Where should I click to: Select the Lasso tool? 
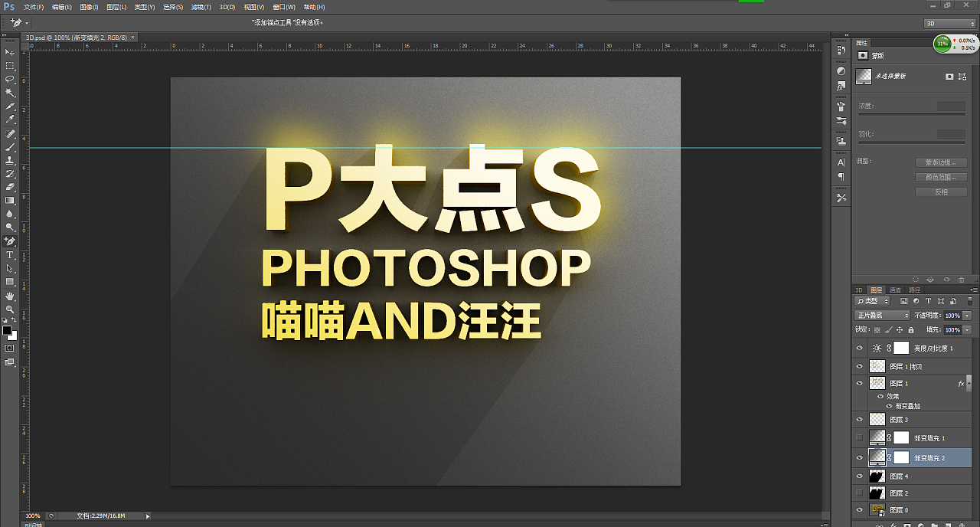[x=10, y=79]
